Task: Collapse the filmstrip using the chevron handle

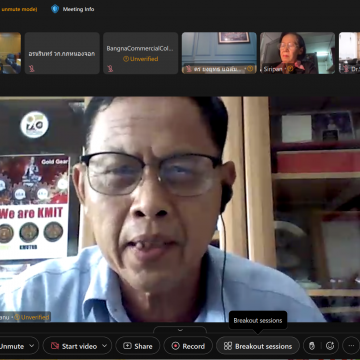Action: 180,330
